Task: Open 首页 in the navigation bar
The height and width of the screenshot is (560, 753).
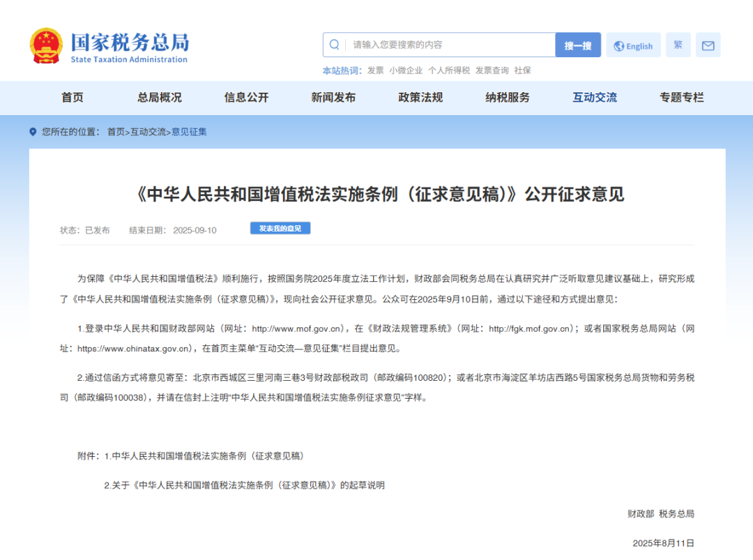Action: pyautogui.click(x=73, y=98)
